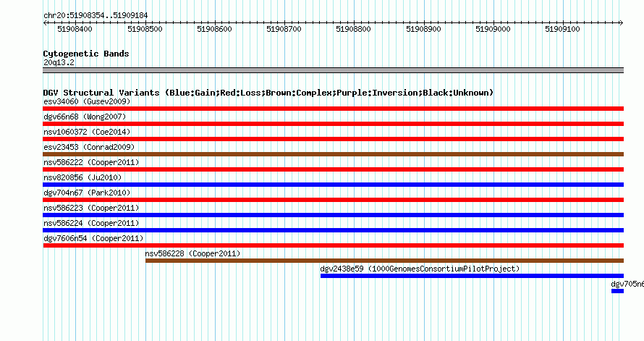Click ruler position 51909100

tap(562, 29)
